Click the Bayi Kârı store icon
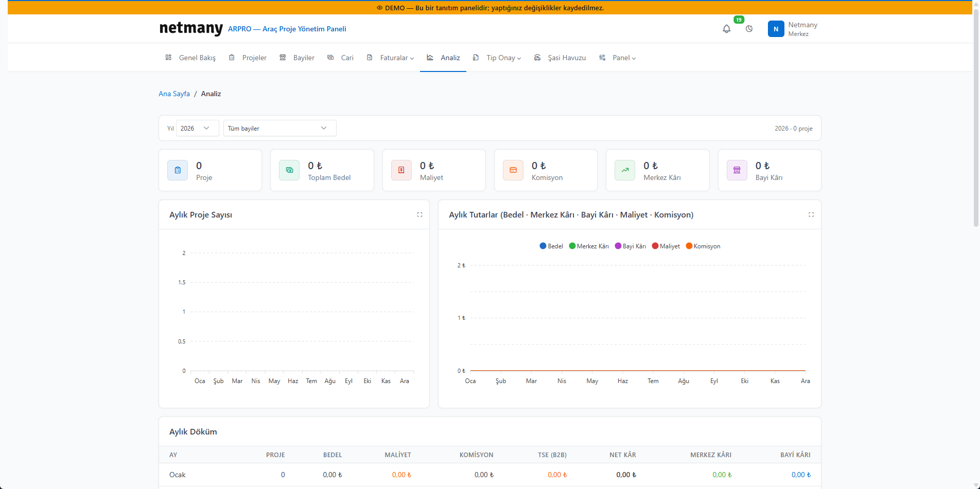This screenshot has height=489, width=980. tap(737, 170)
